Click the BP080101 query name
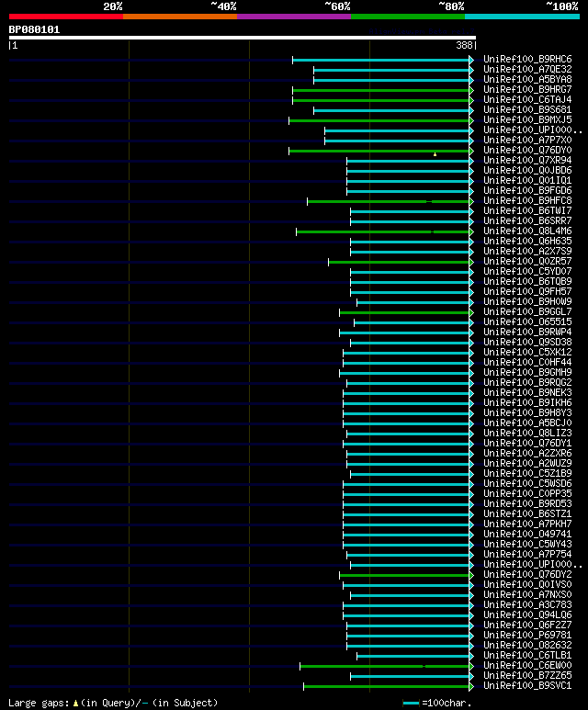588x710 pixels. [x=34, y=30]
